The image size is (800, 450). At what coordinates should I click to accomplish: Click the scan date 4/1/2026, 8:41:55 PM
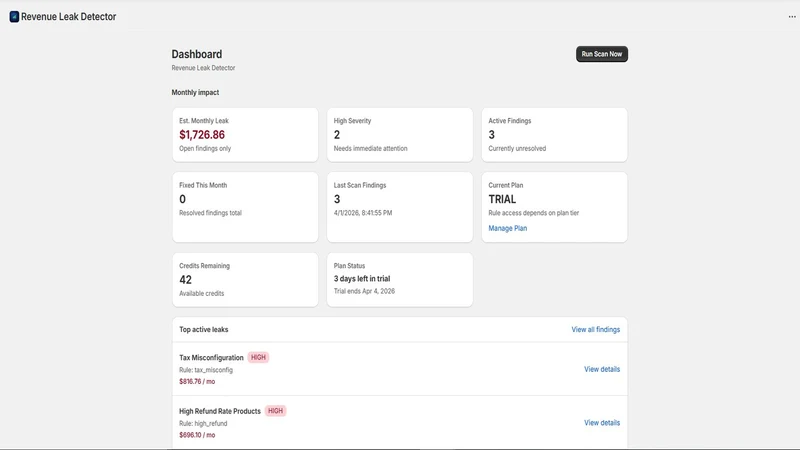pos(363,213)
